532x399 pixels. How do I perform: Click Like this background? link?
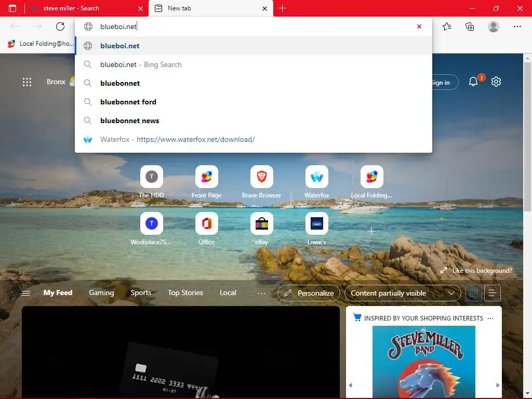[476, 270]
